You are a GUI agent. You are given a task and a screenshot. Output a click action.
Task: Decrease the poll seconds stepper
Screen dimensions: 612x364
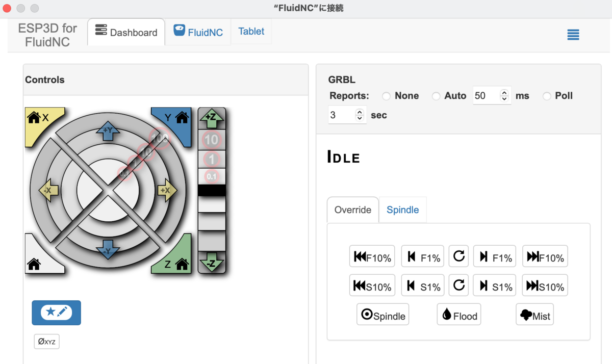click(360, 118)
